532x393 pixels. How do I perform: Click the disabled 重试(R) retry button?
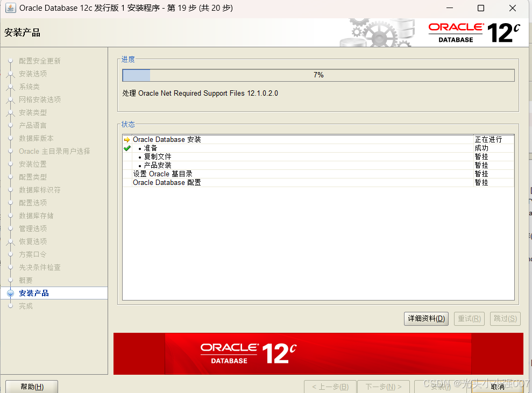pos(469,319)
